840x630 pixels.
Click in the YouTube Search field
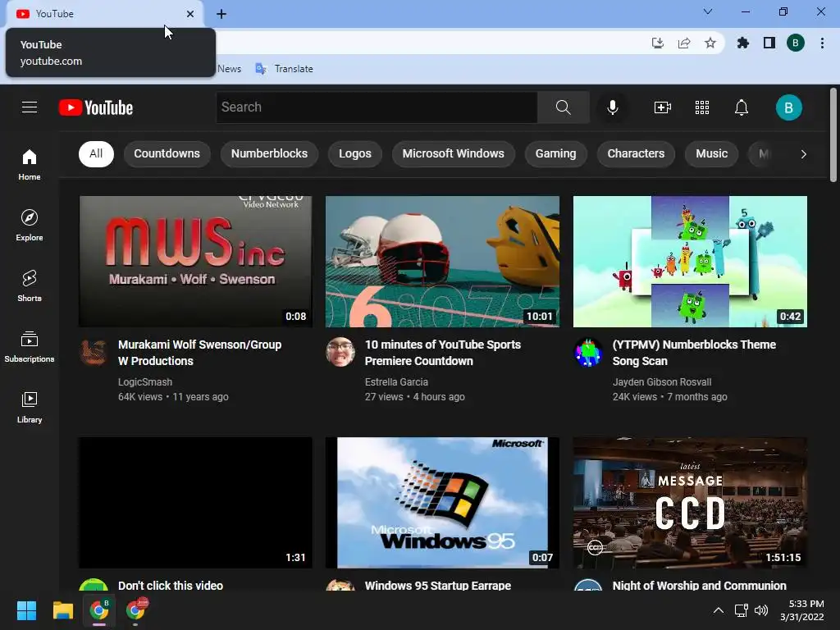(x=377, y=107)
